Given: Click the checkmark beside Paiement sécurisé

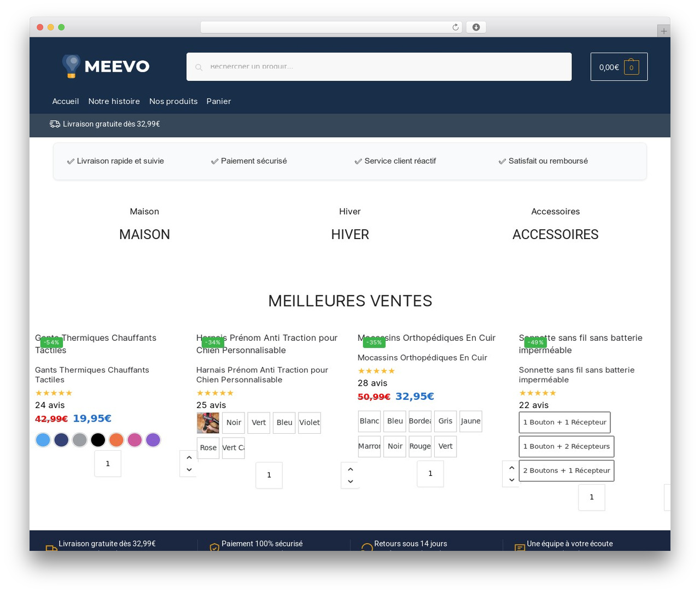Looking at the screenshot, I should 214,161.
